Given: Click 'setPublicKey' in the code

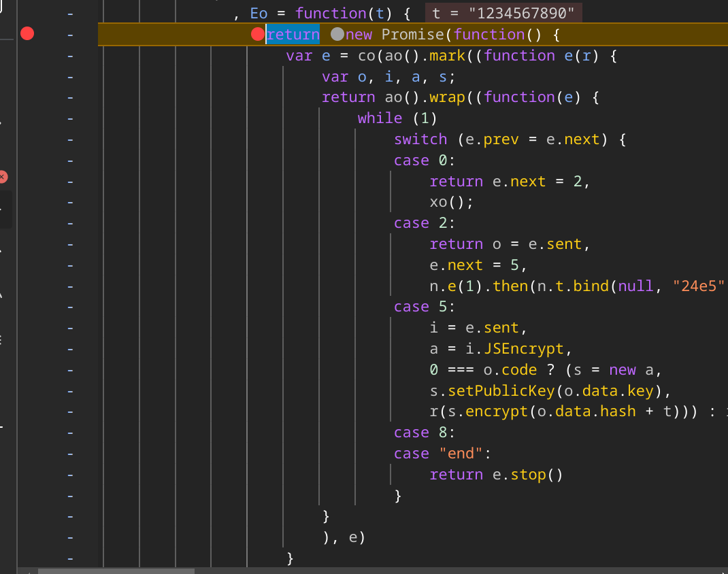Looking at the screenshot, I should pyautogui.click(x=501, y=390).
